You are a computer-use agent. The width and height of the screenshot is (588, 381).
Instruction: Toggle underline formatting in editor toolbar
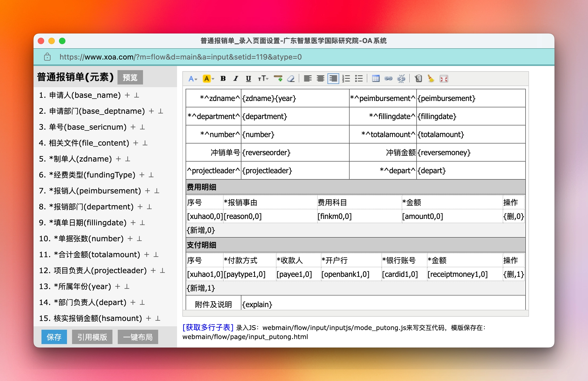pos(248,79)
